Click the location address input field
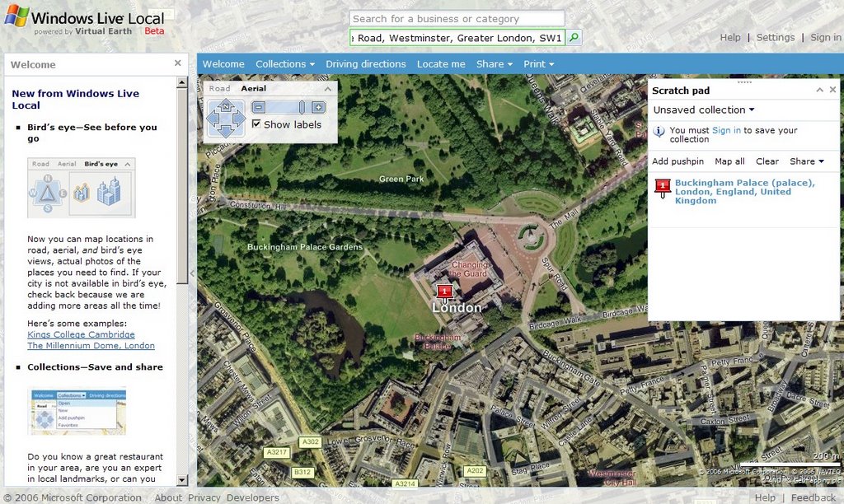This screenshot has height=504, width=844. point(457,38)
